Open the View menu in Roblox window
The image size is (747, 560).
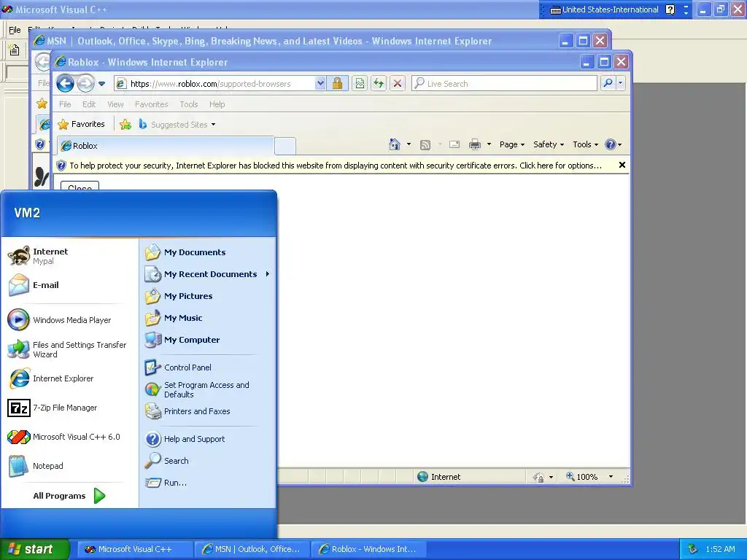[115, 104]
